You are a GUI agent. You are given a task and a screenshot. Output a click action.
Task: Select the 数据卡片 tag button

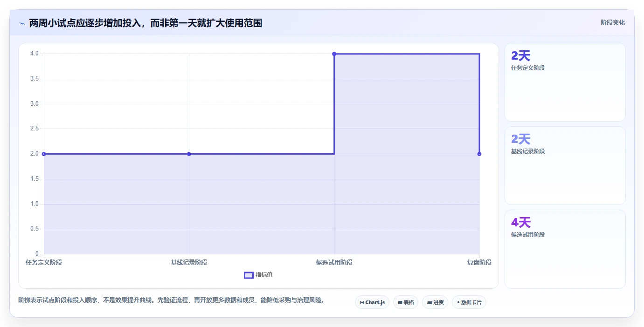(469, 302)
